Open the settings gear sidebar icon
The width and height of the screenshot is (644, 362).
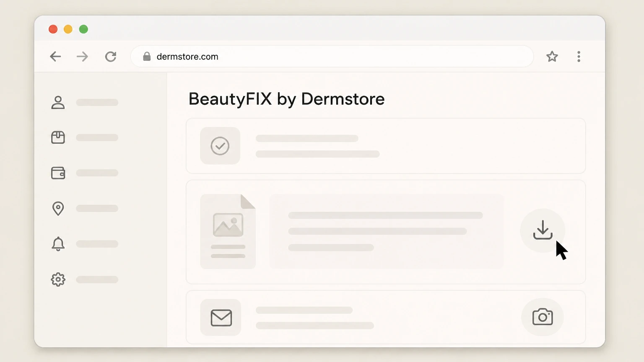click(58, 279)
